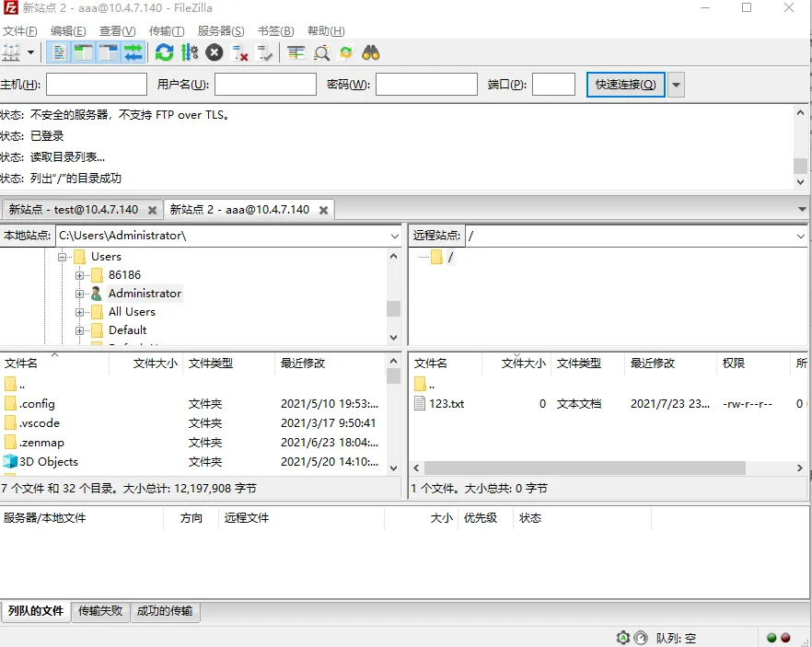Open the 服务器(S) menu
The width and height of the screenshot is (812, 647).
(221, 31)
